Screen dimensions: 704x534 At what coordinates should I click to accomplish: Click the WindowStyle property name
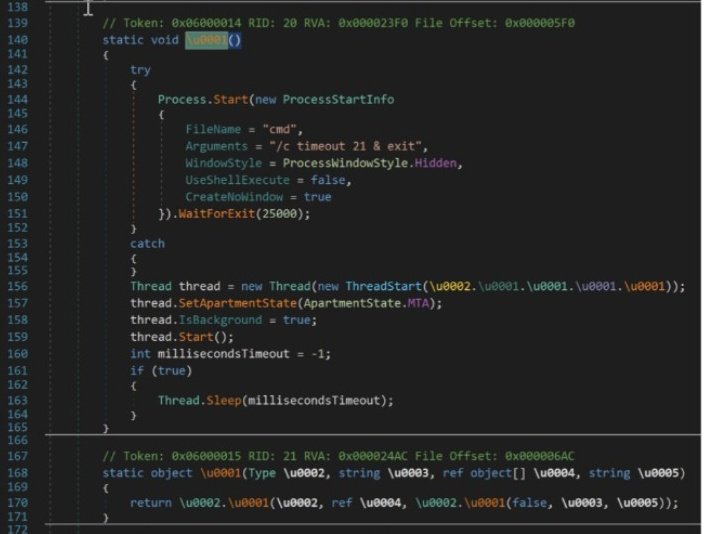[x=224, y=163]
